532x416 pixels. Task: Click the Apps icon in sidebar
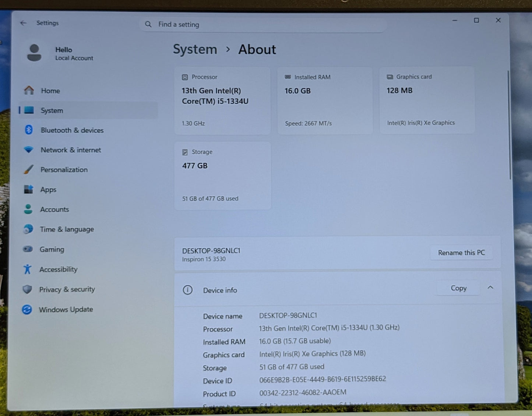click(x=28, y=189)
